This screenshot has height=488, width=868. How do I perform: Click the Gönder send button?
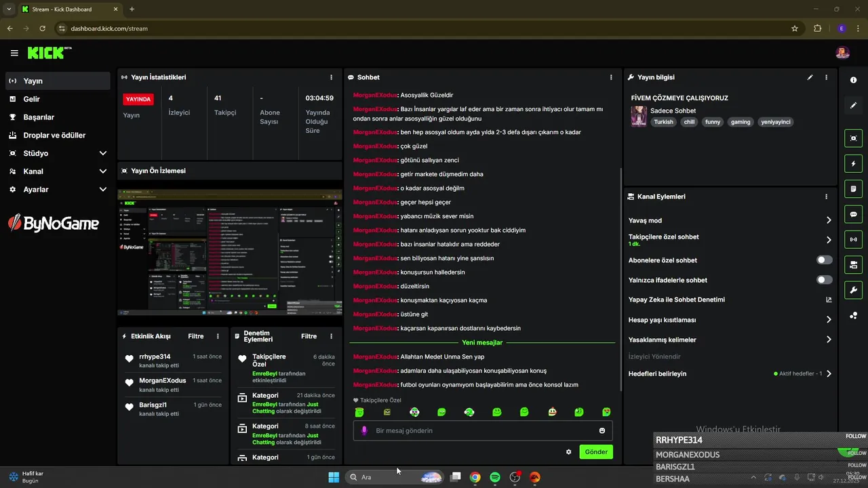596,452
